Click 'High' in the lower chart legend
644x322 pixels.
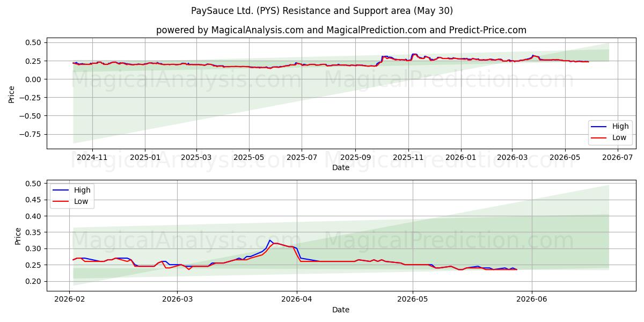coord(82,190)
